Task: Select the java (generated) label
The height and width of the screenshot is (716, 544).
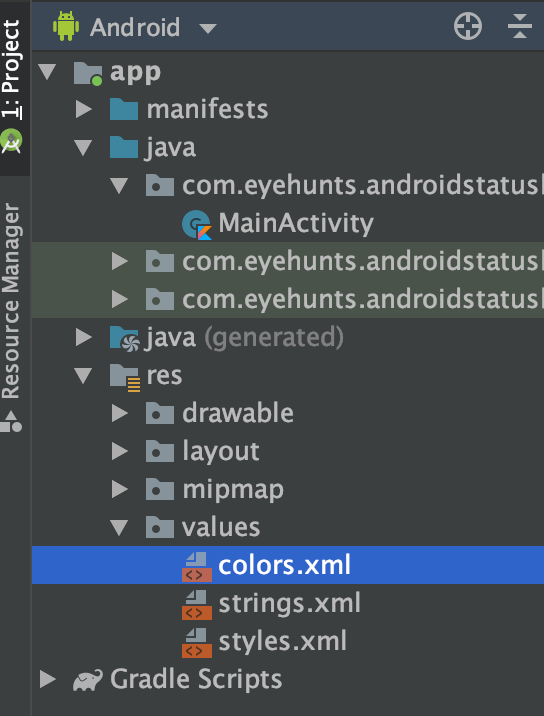Action: click(244, 338)
